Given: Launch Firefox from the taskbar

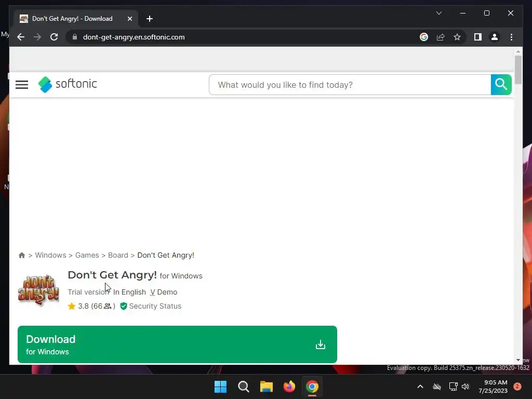Looking at the screenshot, I should (289, 387).
